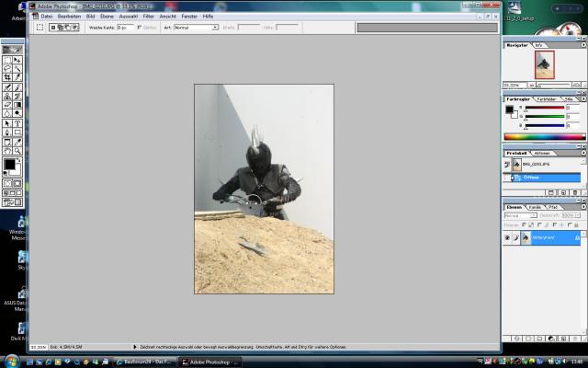Select the Pen tool
Image resolution: width=588 pixels, height=368 pixels.
[x=7, y=132]
